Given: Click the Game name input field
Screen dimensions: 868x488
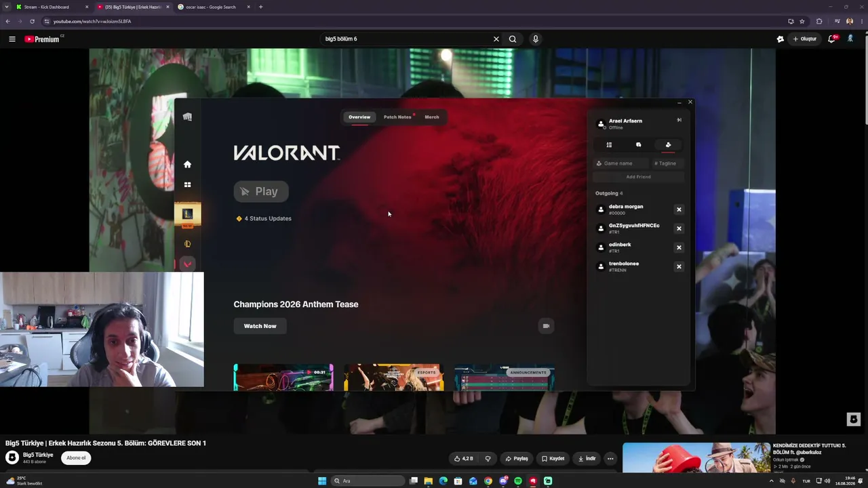Looking at the screenshot, I should click(x=621, y=163).
